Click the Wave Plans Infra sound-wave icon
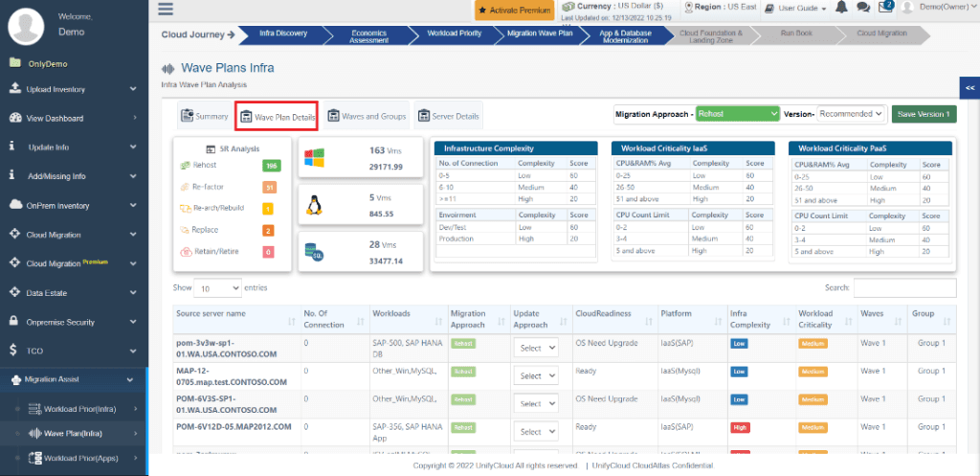The width and height of the screenshot is (980, 476). 167,69
